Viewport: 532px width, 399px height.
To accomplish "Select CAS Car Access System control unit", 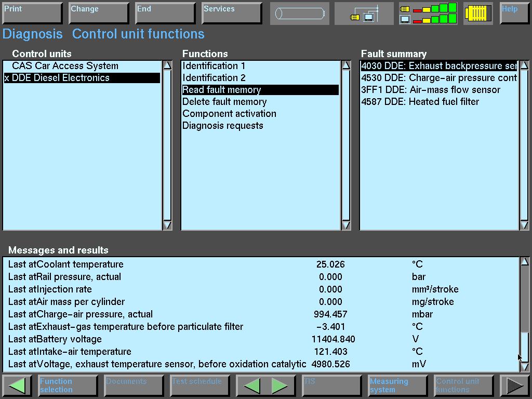I will click(65, 66).
